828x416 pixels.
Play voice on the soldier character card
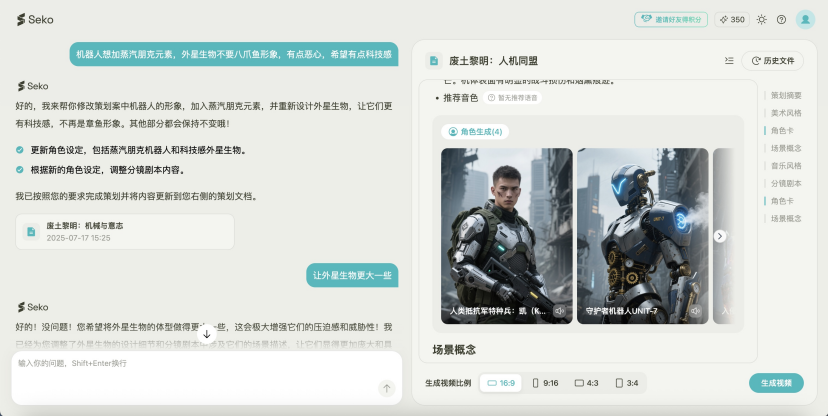[x=560, y=311]
